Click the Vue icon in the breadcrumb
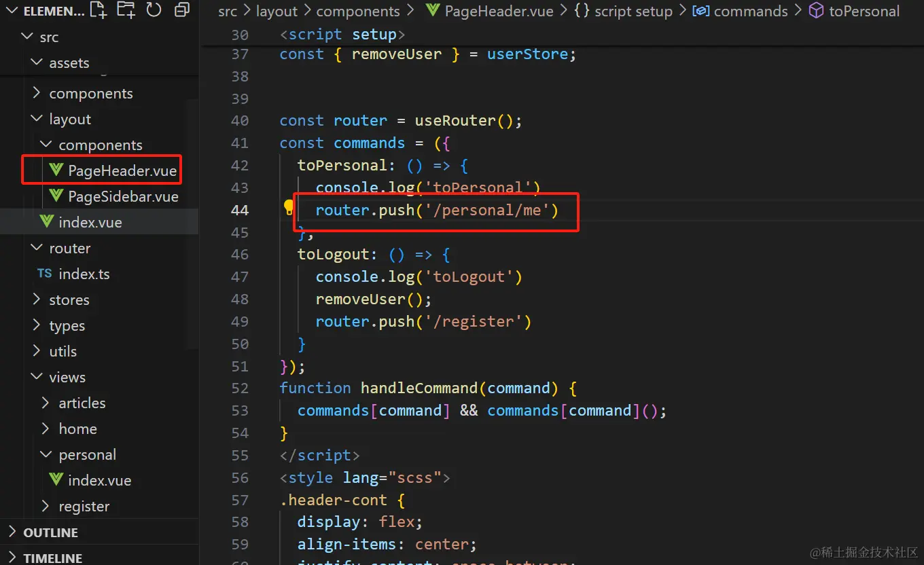Screen dimensions: 924x565 click(432, 11)
